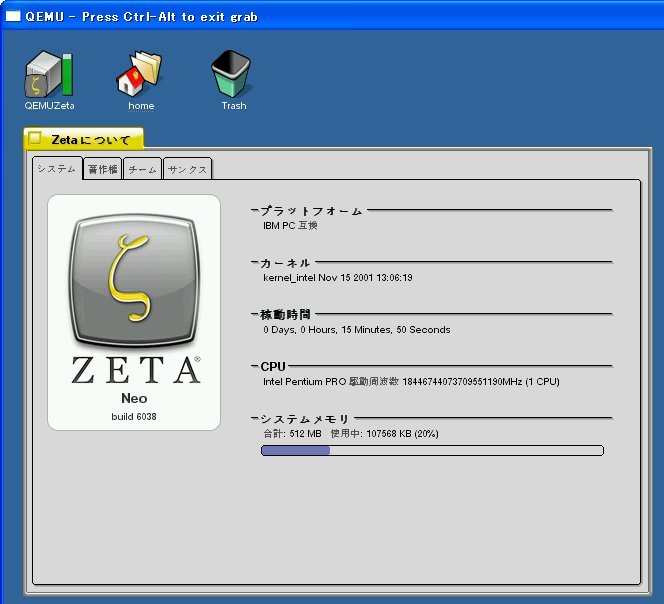Click the '0 Days, 0 Hours' uptime text

tap(357, 330)
